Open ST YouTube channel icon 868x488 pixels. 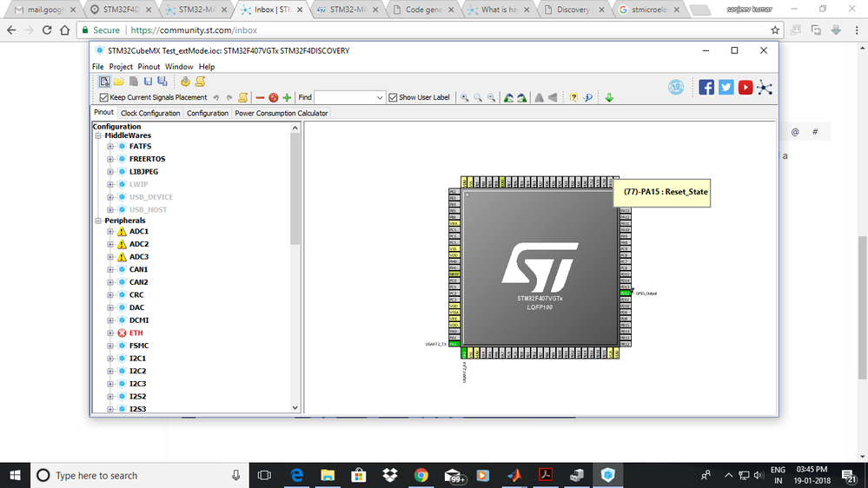point(745,88)
